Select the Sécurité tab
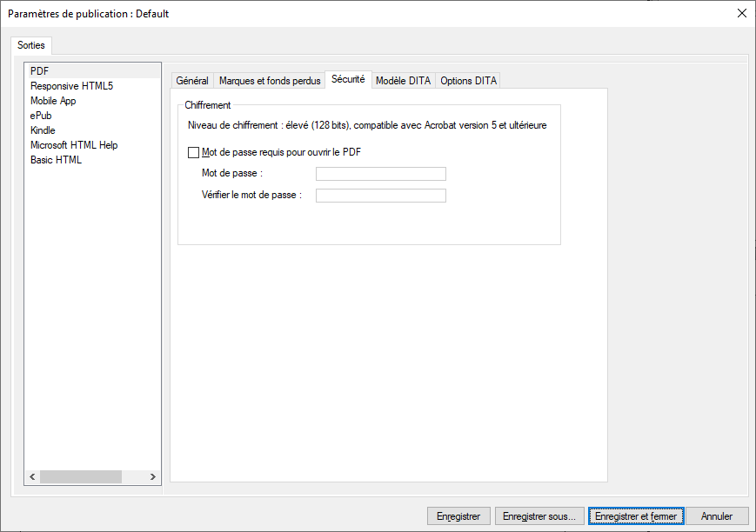The width and height of the screenshot is (756, 532). pos(348,80)
